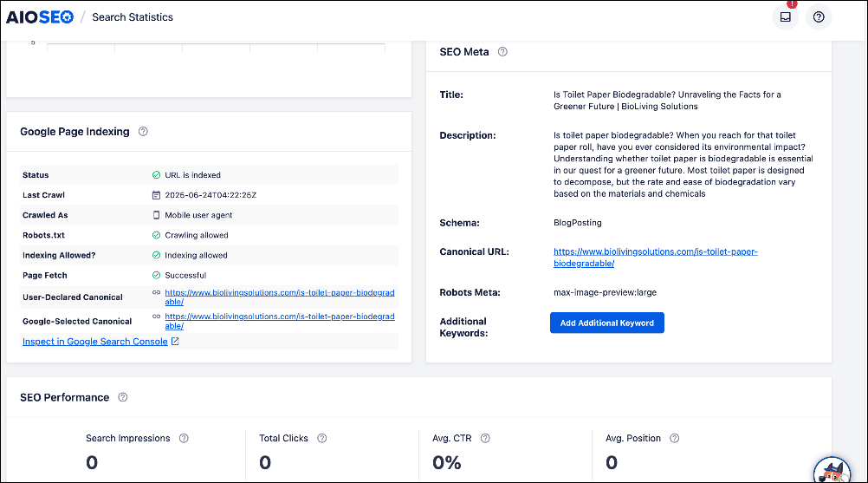Image resolution: width=868 pixels, height=483 pixels.
Task: Click green check icon for Successful page fetch
Action: 156,275
